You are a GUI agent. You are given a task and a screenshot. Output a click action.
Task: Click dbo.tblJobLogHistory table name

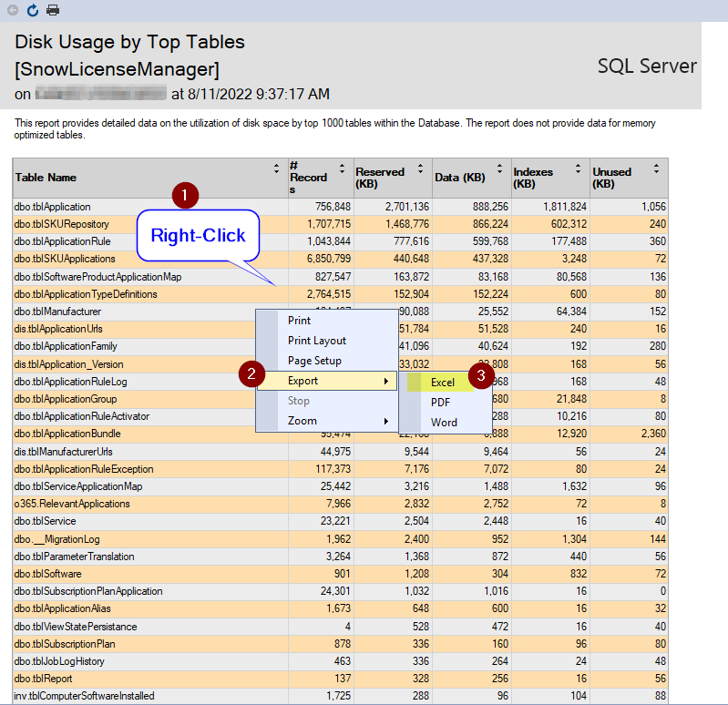click(x=59, y=661)
